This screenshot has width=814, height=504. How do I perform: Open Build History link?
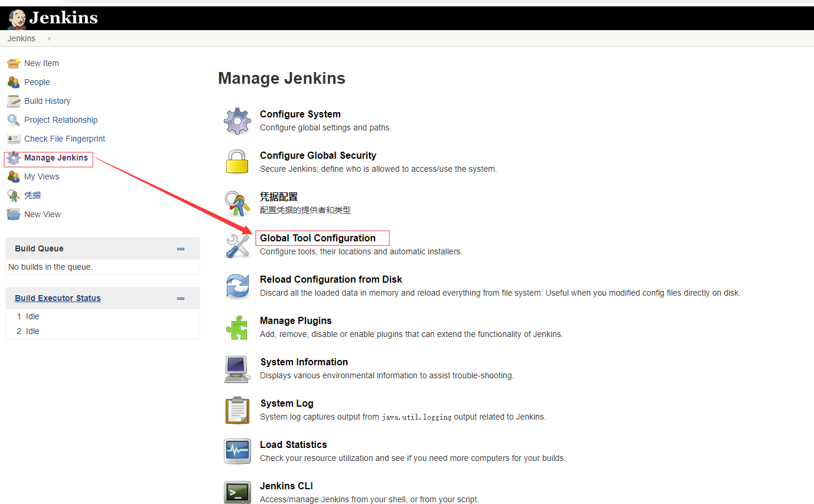tap(47, 101)
